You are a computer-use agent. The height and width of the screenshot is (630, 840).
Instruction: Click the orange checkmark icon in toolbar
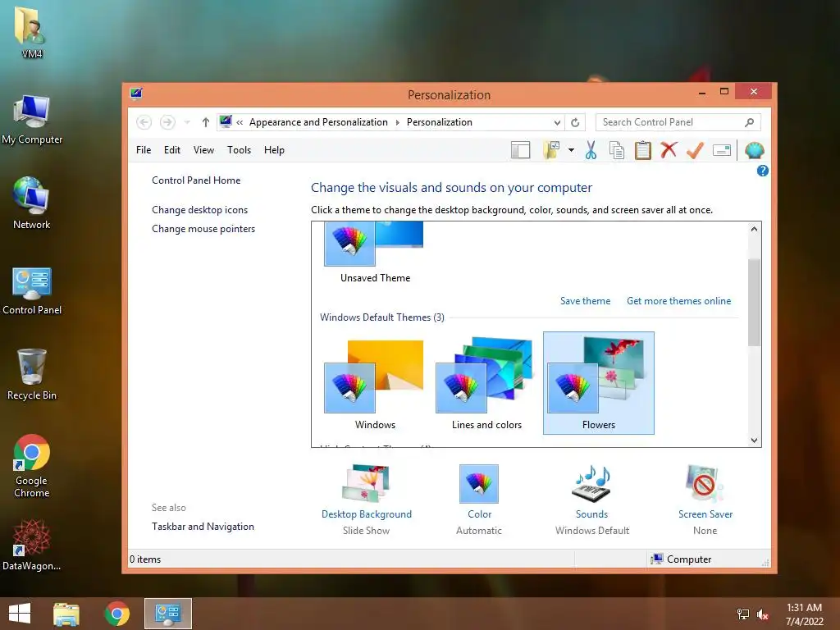[695, 151]
